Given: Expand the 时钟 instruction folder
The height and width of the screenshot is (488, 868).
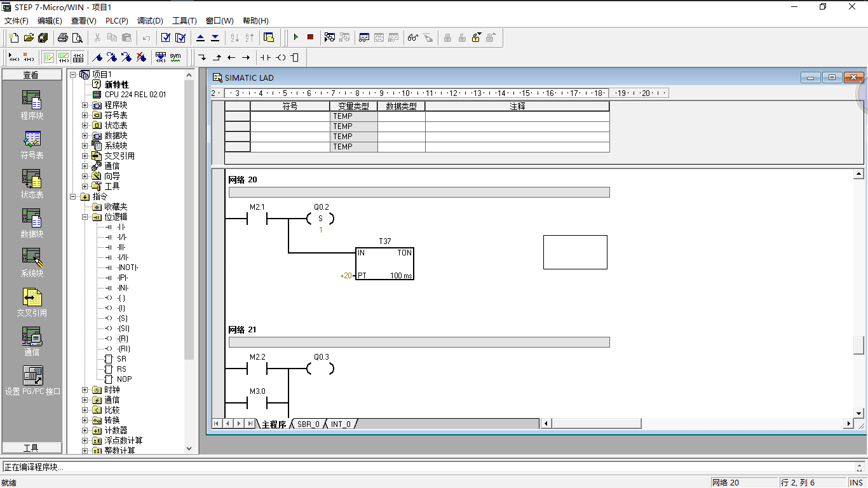Looking at the screenshot, I should 85,390.
